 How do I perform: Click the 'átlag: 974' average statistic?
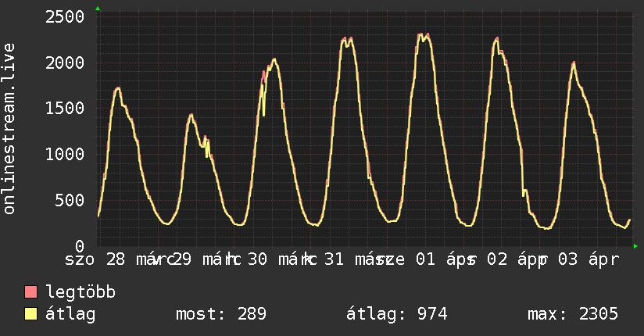[x=396, y=314]
